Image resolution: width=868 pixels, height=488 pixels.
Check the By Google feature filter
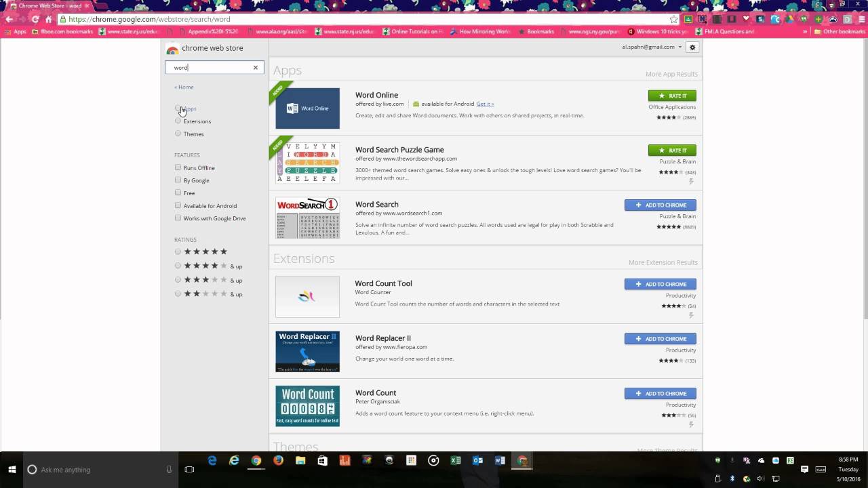point(178,180)
